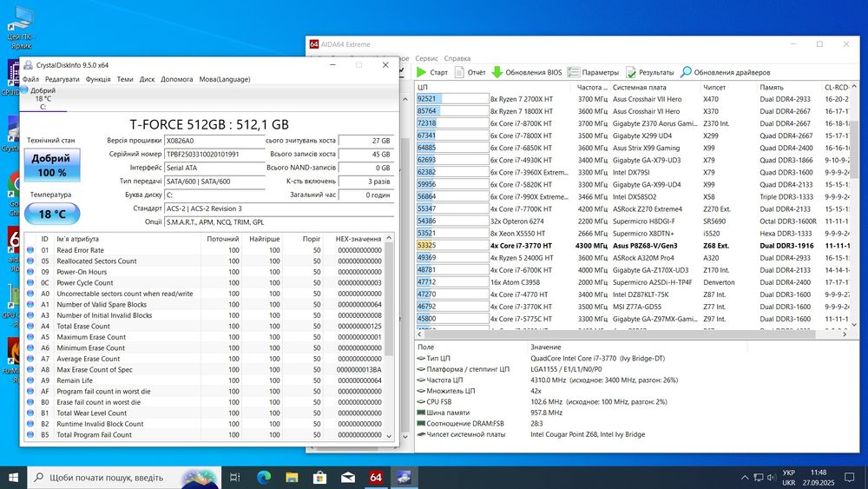This screenshot has height=489, width=868.
Task: Open the notification center icon
Action: pyautogui.click(x=849, y=478)
